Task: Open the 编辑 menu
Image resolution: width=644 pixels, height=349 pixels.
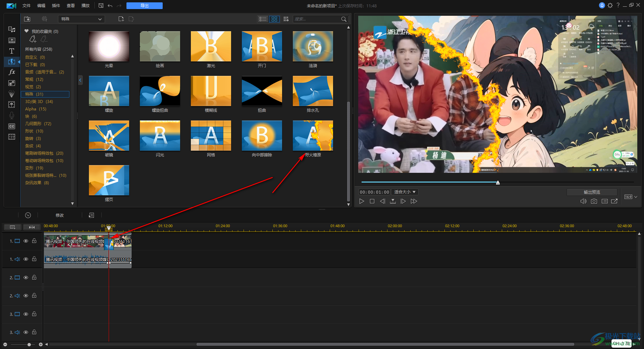Action: (41, 6)
